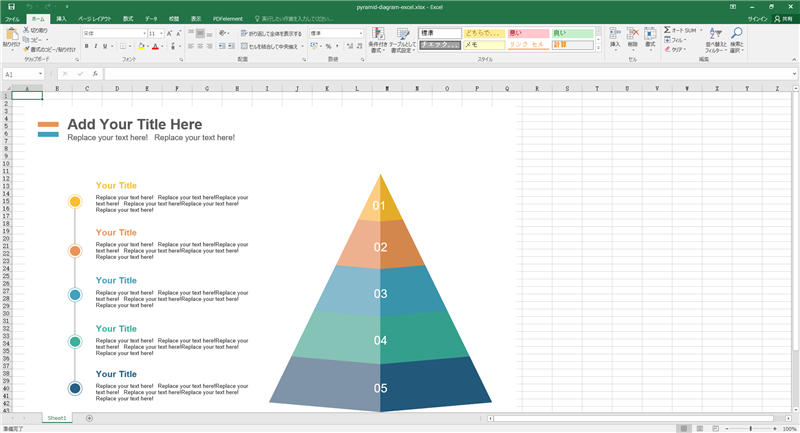Open the number format (標準) dropdown
Screen dimensions: 800x433
point(360,33)
